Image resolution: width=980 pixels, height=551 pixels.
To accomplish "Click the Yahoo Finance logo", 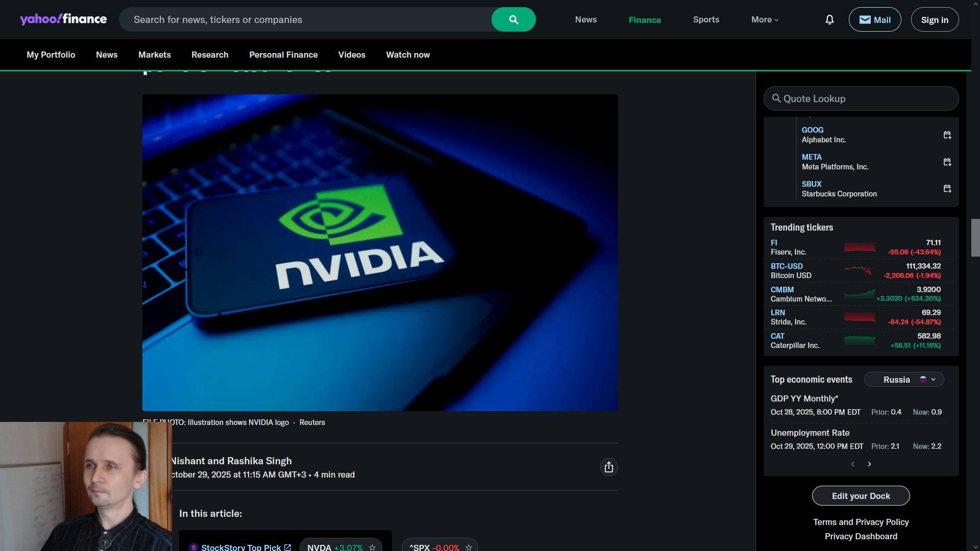I will 63,19.
